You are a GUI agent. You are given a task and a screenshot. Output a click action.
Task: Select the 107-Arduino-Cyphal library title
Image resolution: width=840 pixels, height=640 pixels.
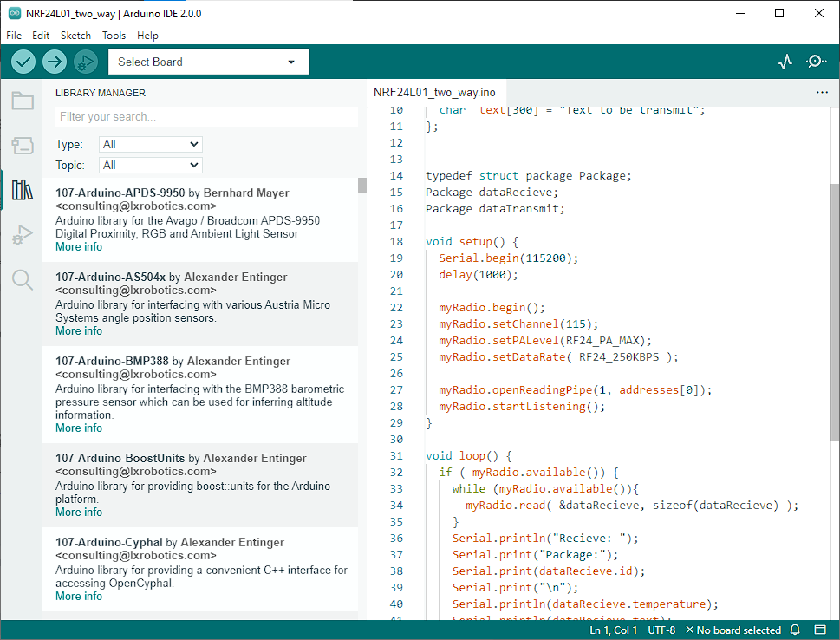click(x=108, y=543)
